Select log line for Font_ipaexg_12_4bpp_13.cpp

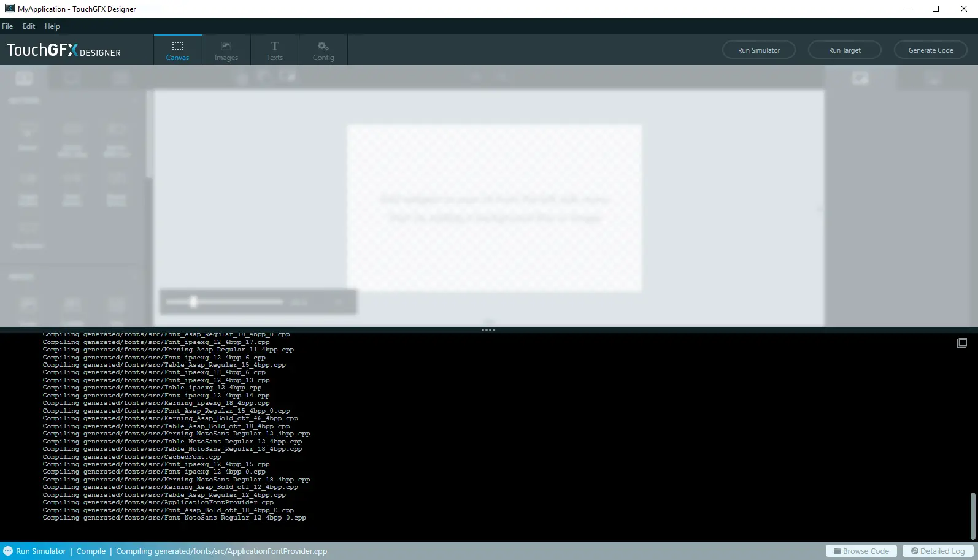pyautogui.click(x=156, y=380)
